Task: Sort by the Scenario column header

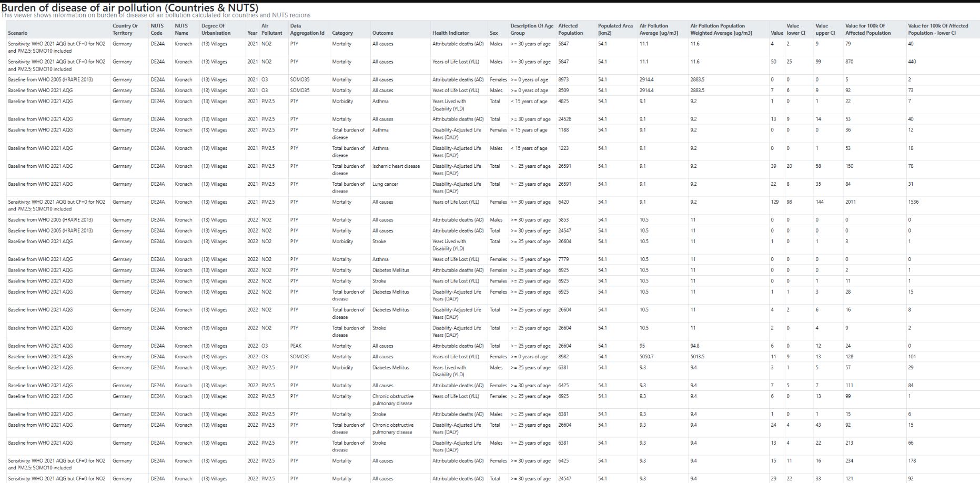Action: click(17, 33)
